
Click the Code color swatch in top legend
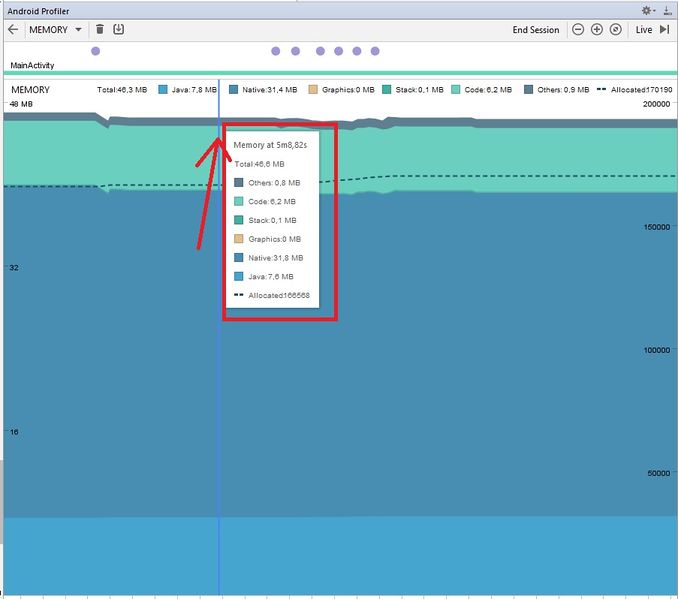point(456,90)
